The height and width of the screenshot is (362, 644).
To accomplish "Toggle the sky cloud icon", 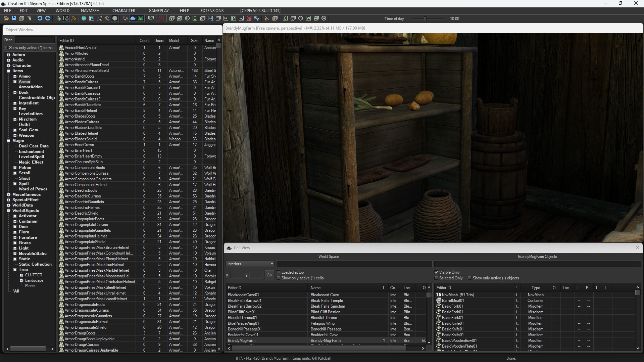I will click(133, 18).
